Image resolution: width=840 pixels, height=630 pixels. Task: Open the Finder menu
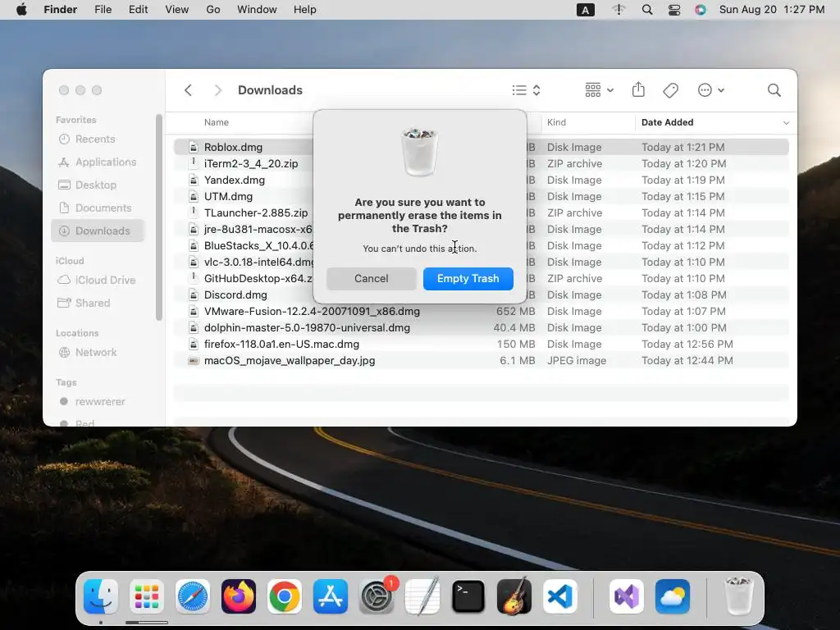[60, 10]
